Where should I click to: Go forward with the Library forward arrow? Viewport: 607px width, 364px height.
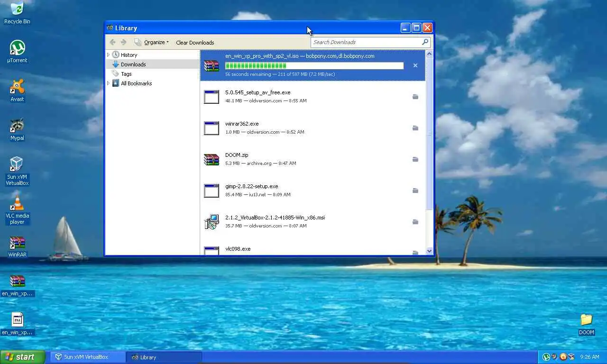(124, 42)
